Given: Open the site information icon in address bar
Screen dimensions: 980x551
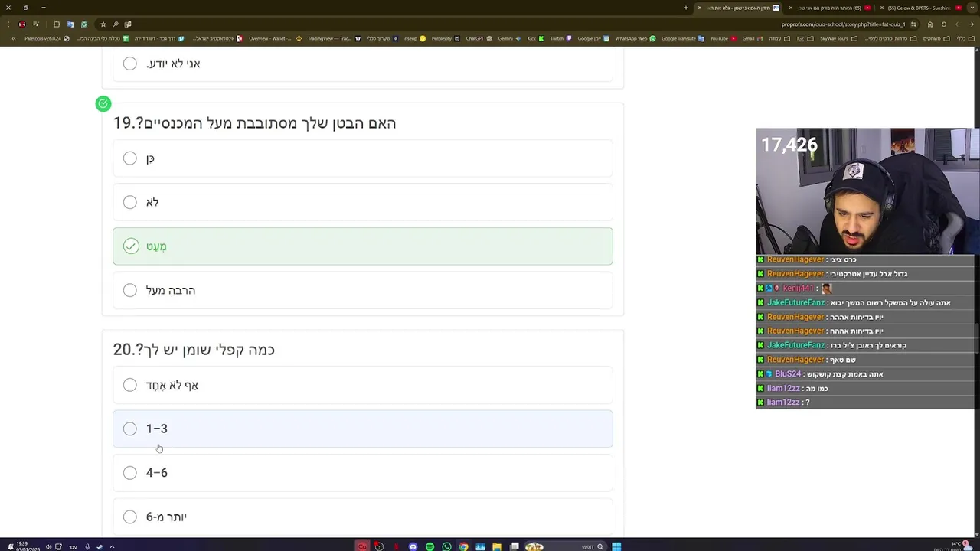Looking at the screenshot, I should pos(913,24).
